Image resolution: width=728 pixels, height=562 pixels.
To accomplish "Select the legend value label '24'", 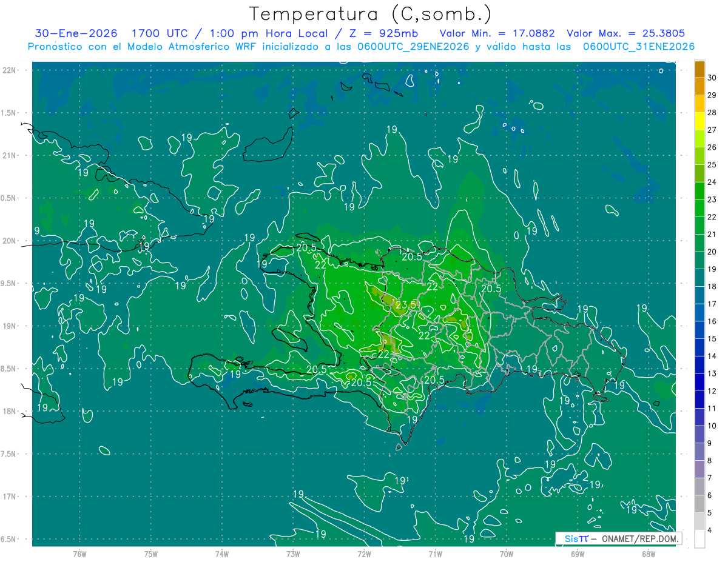I will point(712,182).
